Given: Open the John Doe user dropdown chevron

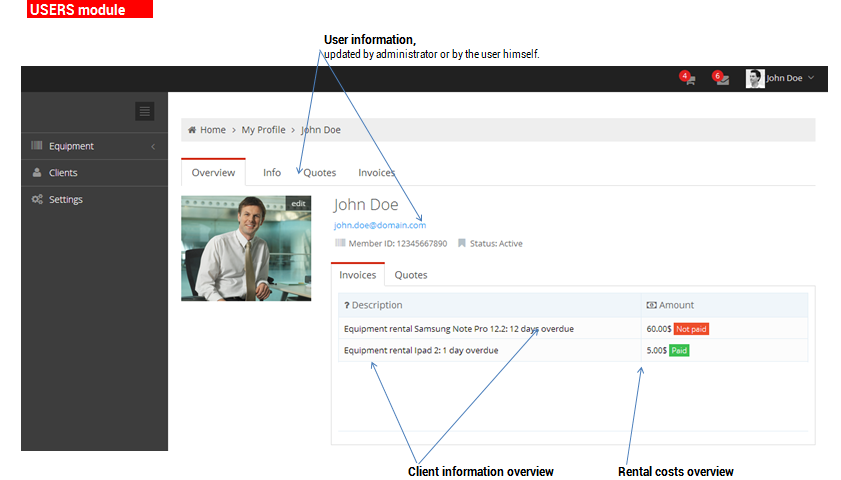Looking at the screenshot, I should point(811,78).
